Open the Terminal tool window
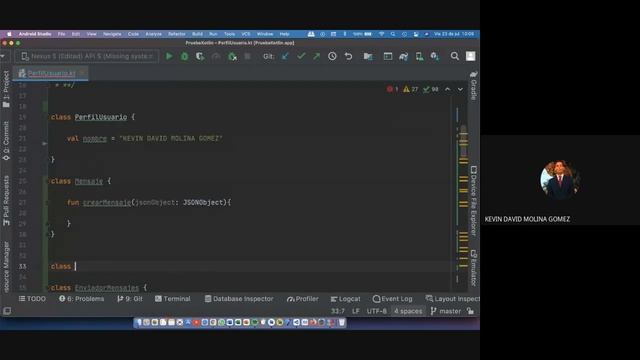The width and height of the screenshot is (640, 360). (x=173, y=299)
